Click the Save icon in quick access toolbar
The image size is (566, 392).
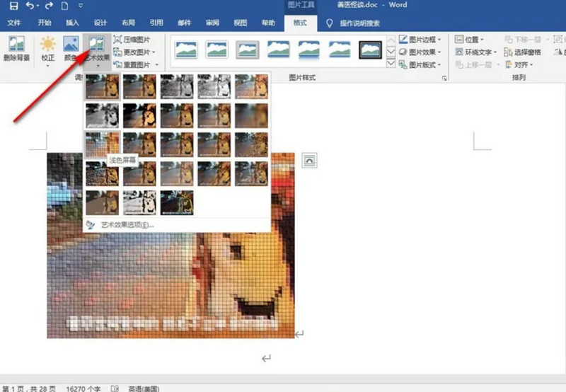point(13,6)
